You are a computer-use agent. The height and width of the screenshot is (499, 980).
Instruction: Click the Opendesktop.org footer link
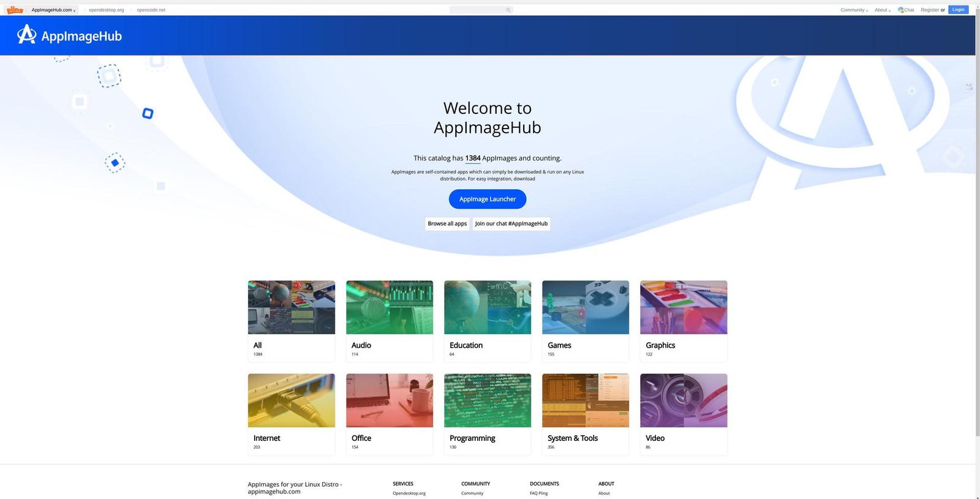tap(409, 493)
